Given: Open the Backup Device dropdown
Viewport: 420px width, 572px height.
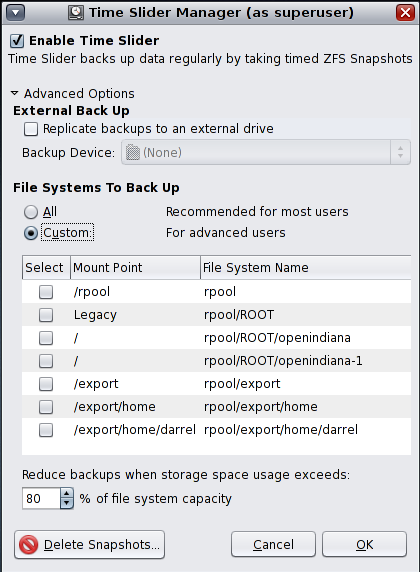Looking at the screenshot, I should 266,152.
